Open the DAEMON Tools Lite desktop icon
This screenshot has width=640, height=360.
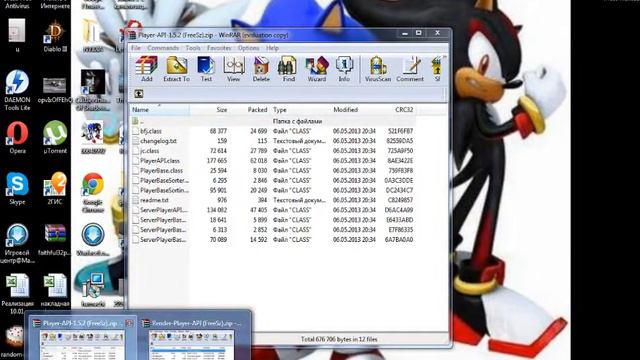point(17,90)
